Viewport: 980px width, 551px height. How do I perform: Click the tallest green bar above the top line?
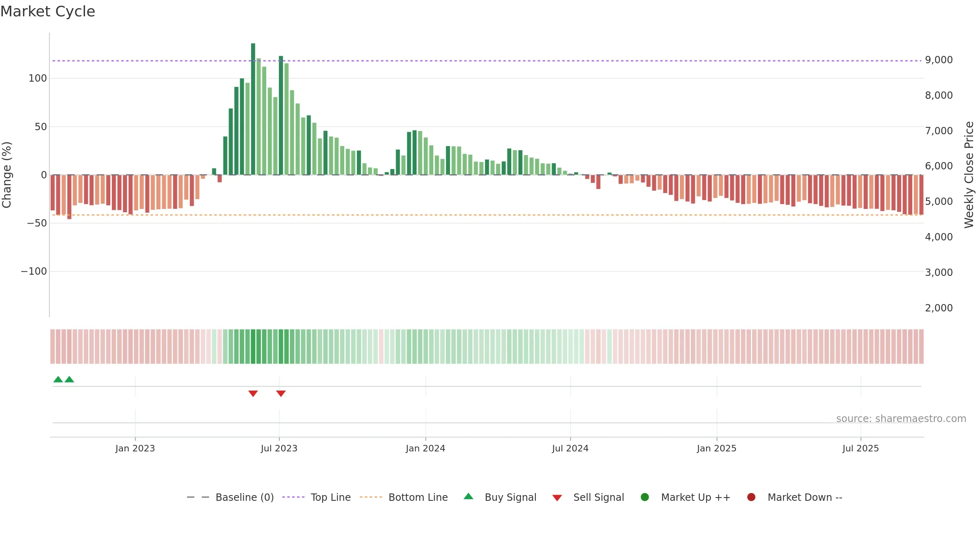253,109
